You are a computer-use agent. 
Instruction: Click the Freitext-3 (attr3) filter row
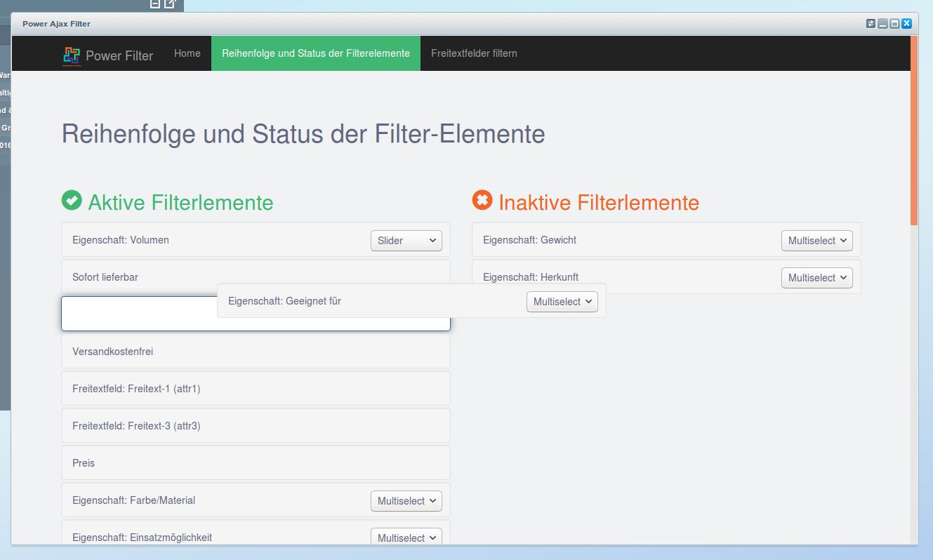pyautogui.click(x=256, y=426)
